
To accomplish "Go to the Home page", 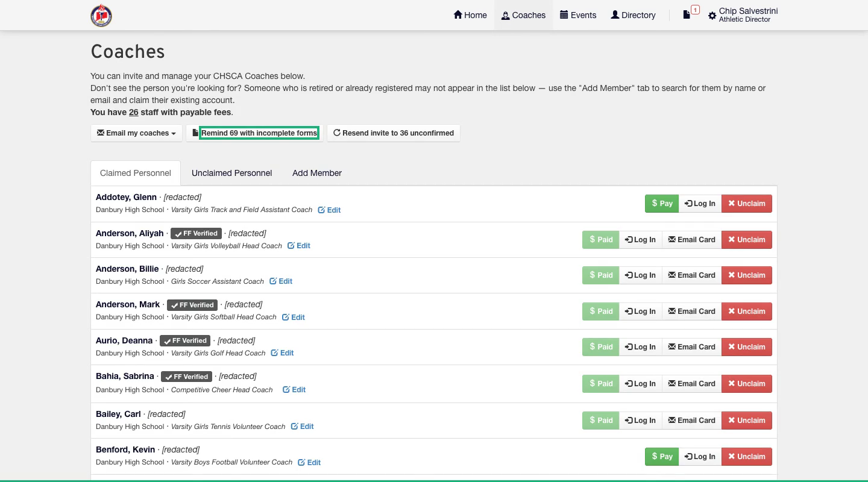I will pyautogui.click(x=470, y=15).
